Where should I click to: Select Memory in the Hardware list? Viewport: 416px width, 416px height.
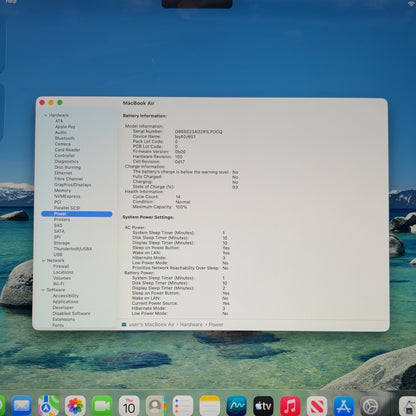(x=62, y=190)
